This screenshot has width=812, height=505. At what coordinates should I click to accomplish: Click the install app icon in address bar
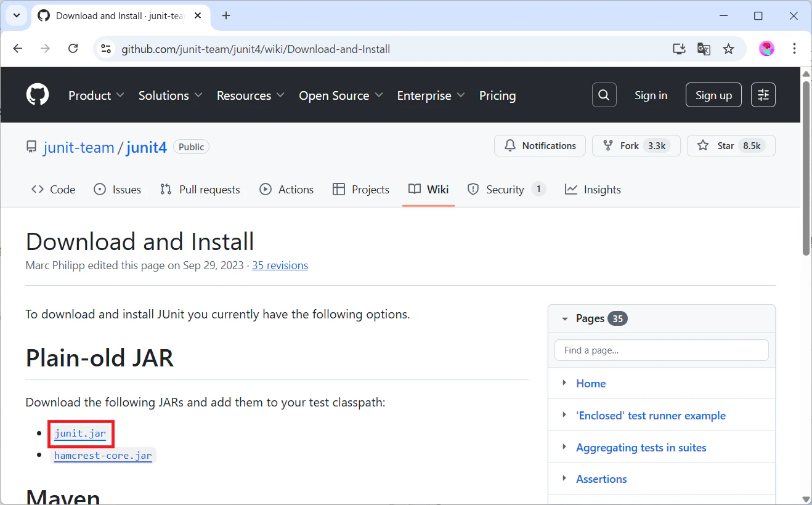[679, 49]
